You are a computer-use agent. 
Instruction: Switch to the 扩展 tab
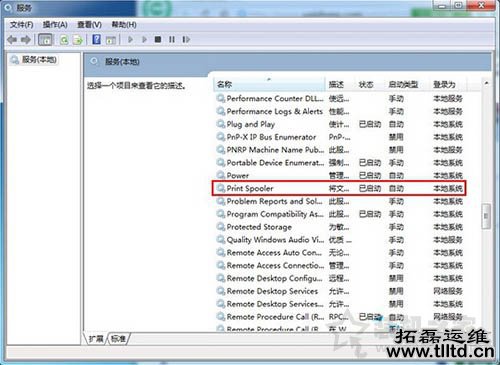[96, 339]
